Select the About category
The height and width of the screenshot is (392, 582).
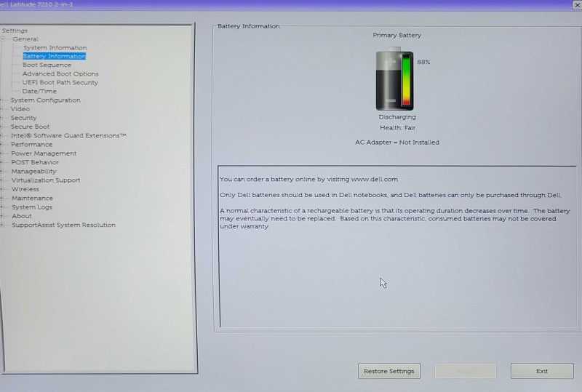(22, 216)
